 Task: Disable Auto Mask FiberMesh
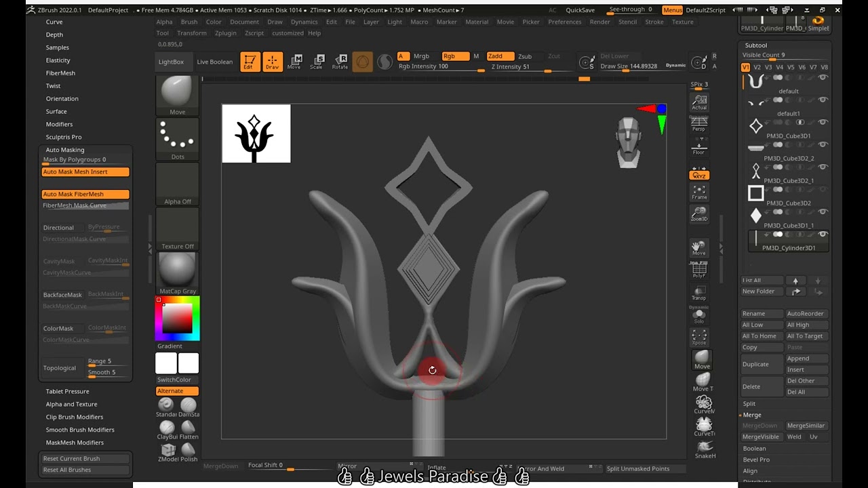click(x=85, y=195)
